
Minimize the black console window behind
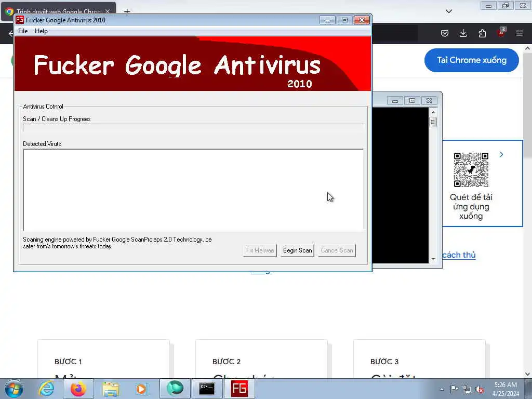pyautogui.click(x=395, y=101)
